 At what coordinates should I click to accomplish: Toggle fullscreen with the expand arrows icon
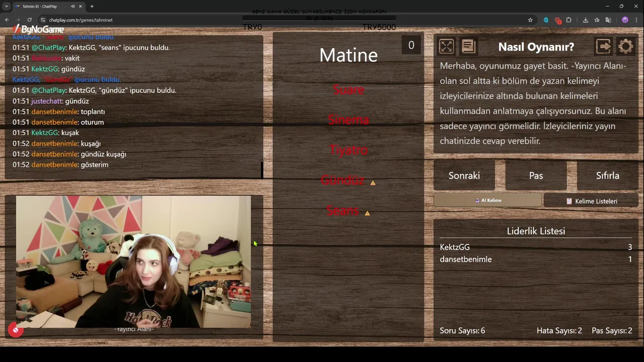pyautogui.click(x=446, y=47)
